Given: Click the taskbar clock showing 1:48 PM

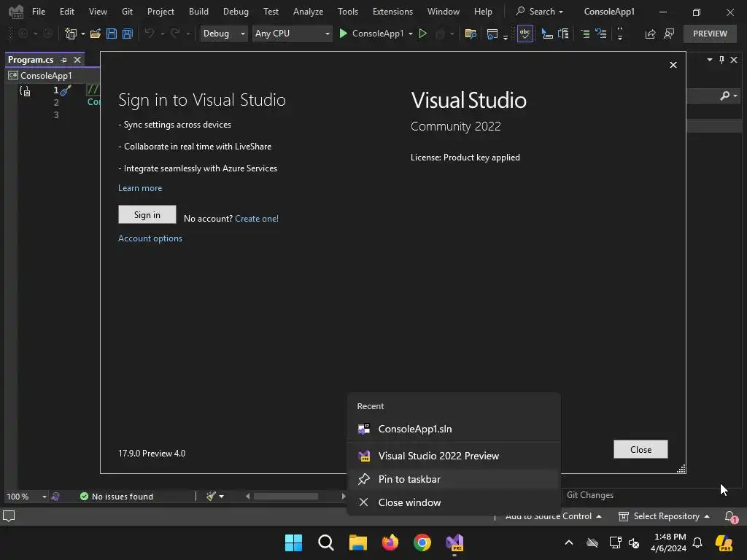Looking at the screenshot, I should 669,542.
